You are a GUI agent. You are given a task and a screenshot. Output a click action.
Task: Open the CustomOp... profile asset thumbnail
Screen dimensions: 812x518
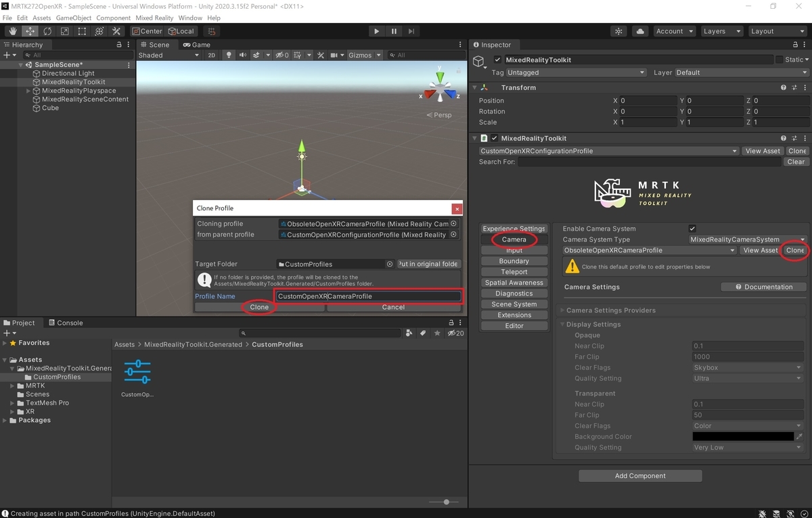(137, 372)
